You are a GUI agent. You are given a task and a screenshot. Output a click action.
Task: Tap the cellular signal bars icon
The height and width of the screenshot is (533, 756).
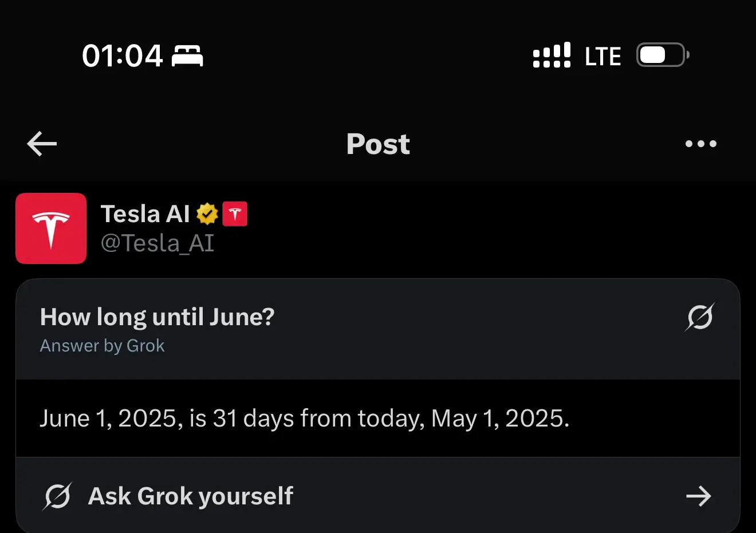click(552, 55)
